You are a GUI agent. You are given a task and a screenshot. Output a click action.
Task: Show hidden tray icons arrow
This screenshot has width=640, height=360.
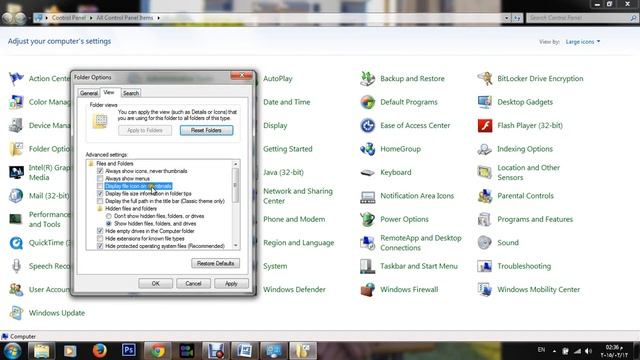(x=554, y=351)
